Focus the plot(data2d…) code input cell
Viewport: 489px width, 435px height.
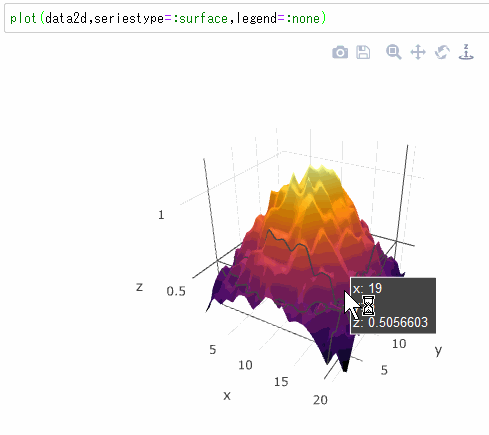(247, 18)
